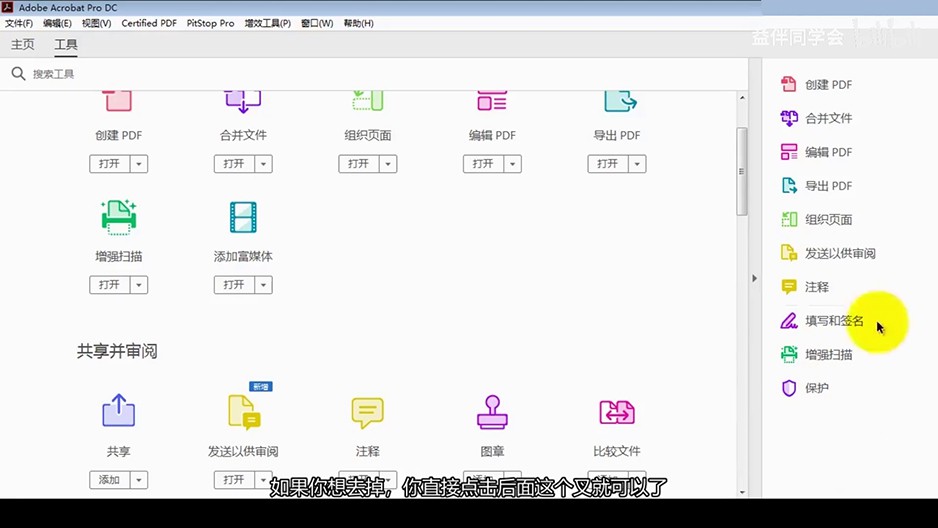Click the 添加富媒体 film icon

243,217
